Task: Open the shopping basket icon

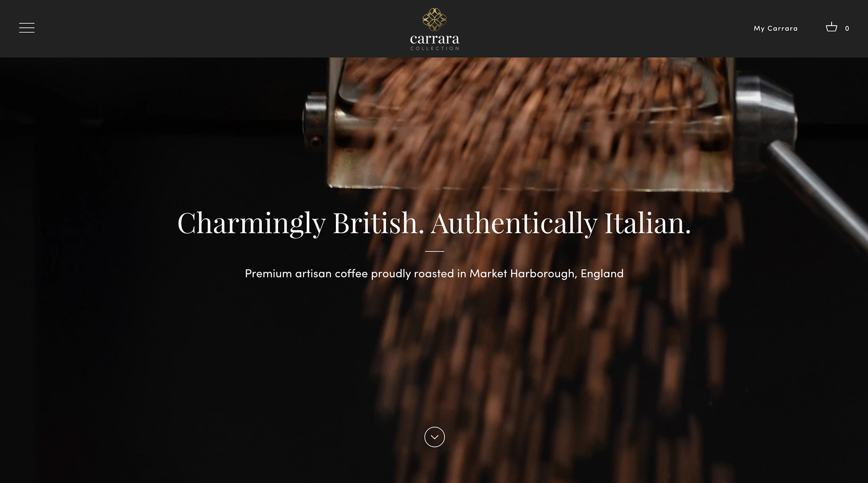Action: (831, 27)
